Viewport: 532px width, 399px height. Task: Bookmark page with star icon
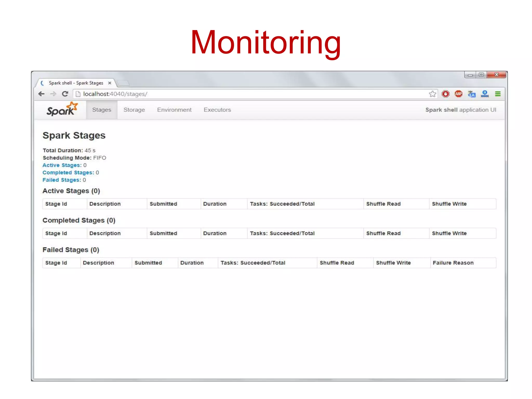click(432, 94)
